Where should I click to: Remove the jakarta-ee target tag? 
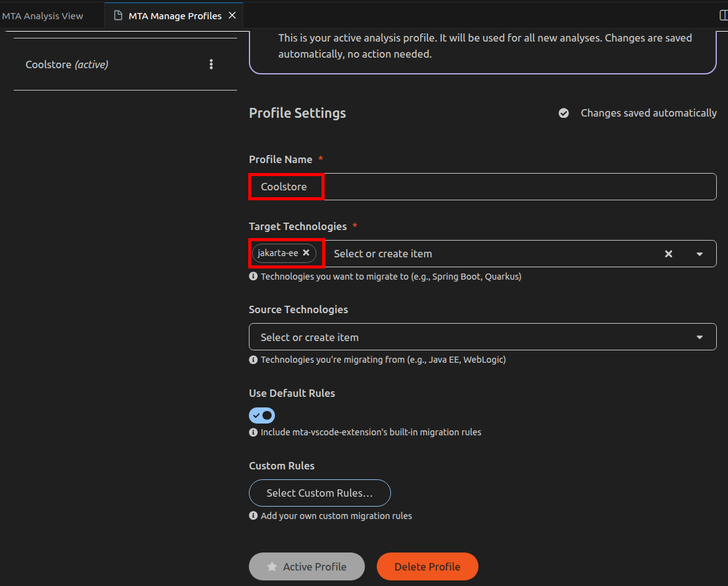pos(306,253)
